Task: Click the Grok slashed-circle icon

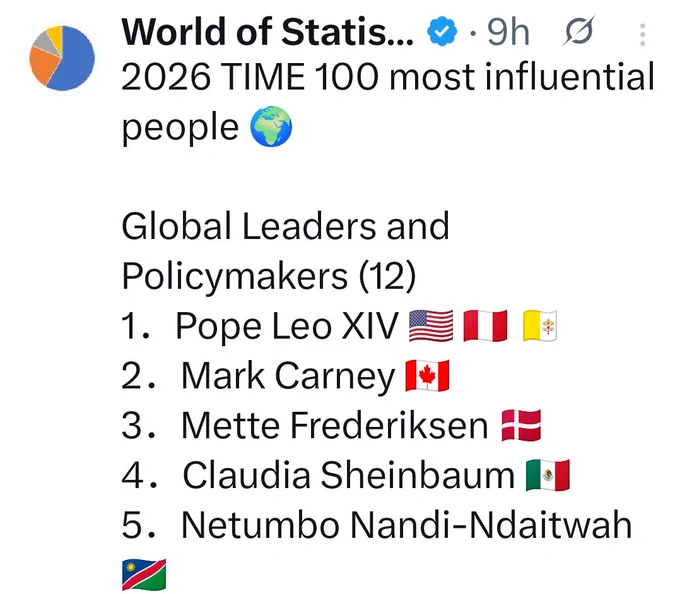Action: tap(579, 31)
